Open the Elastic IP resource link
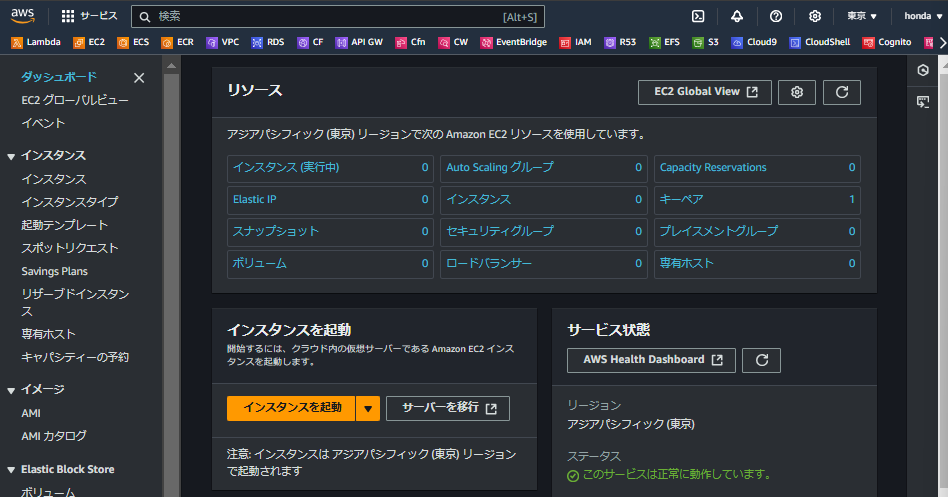Viewport: 948px width, 497px height. click(255, 200)
